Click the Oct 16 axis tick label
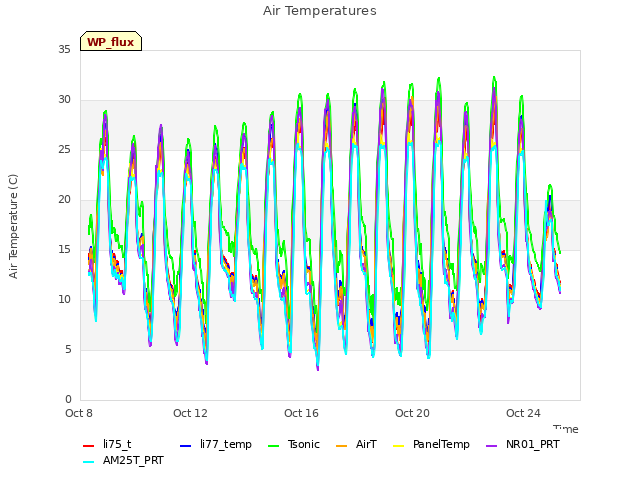Viewport: 640px width, 480px height. 301,413
